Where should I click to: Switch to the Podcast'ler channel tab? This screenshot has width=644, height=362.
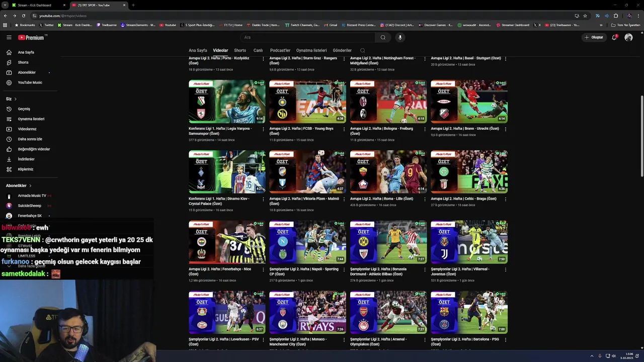coord(280,50)
